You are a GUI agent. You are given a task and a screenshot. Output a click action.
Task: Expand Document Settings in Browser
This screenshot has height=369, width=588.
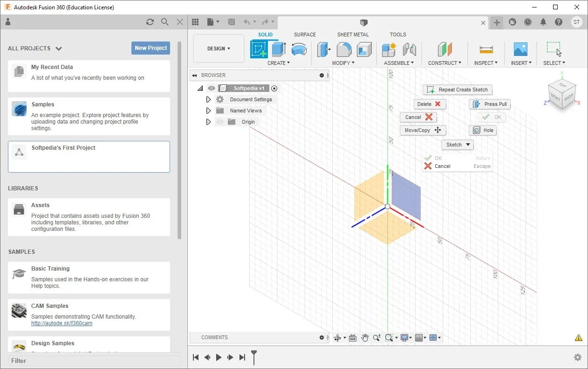pyautogui.click(x=208, y=99)
